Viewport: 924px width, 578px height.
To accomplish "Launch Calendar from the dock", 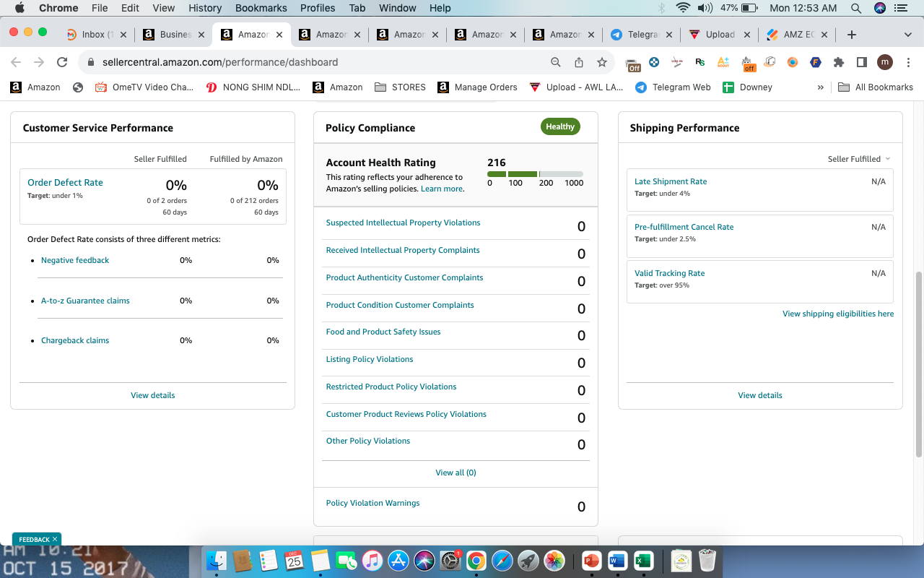I will pyautogui.click(x=294, y=560).
